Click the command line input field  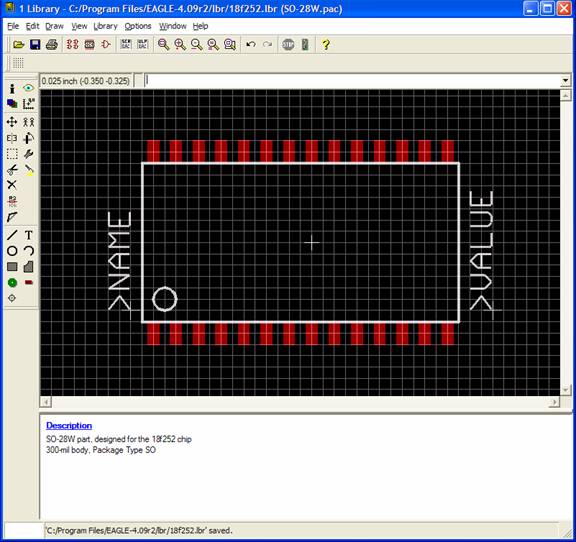[x=352, y=80]
